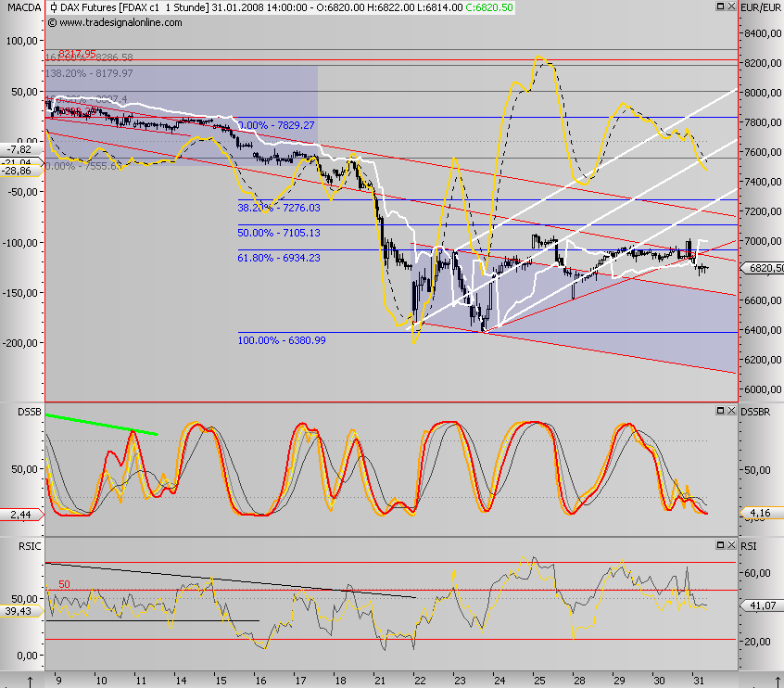Click the 0.00% - 7829.27 Fibonacci label

(x=276, y=125)
